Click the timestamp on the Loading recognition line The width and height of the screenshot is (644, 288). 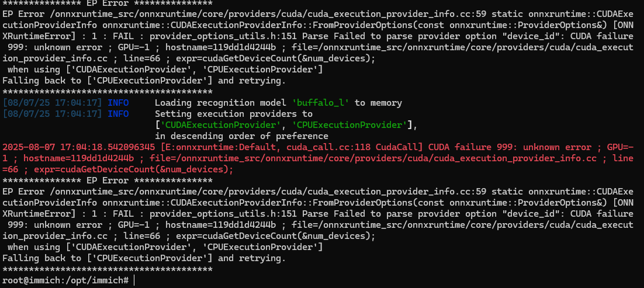tap(52, 103)
